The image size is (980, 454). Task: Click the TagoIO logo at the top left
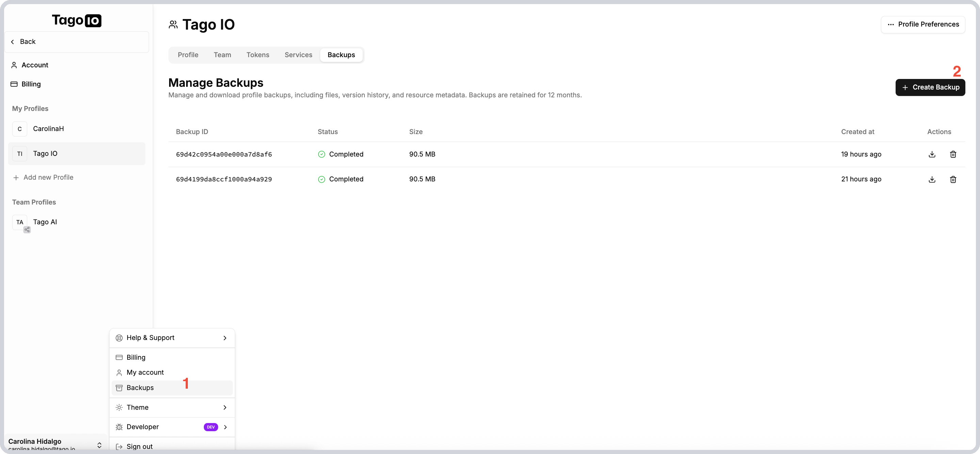coord(77,20)
